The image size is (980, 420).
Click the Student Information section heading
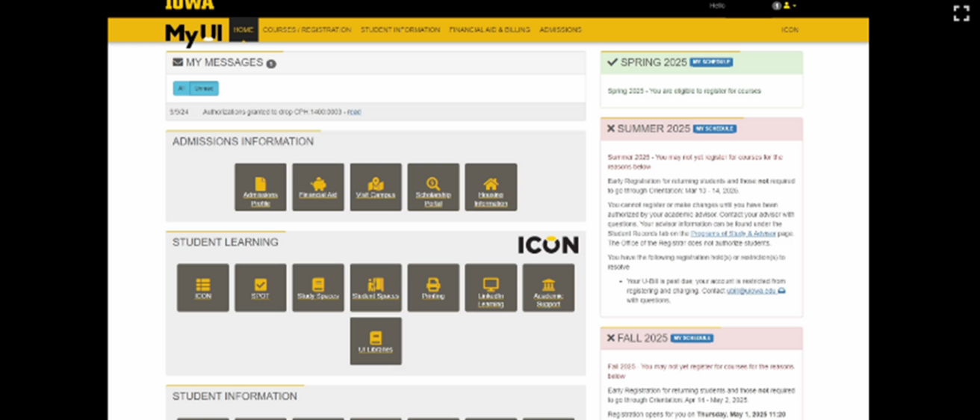point(235,396)
